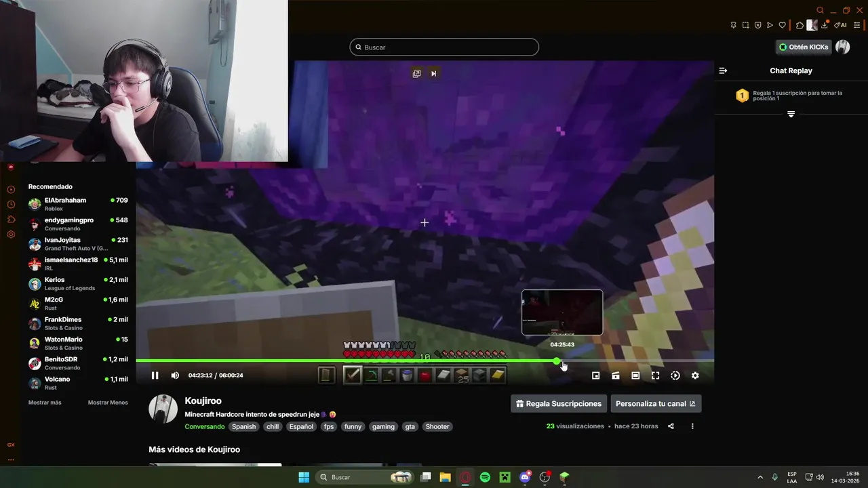Click the Regala Suscripciones button
The height and width of the screenshot is (488, 868).
point(559,403)
